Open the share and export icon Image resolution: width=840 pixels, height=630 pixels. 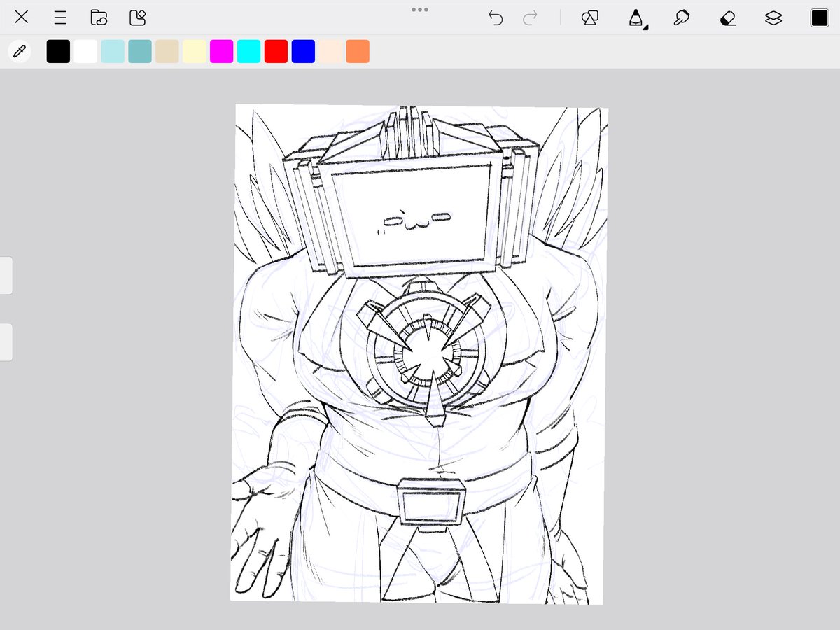click(x=138, y=17)
